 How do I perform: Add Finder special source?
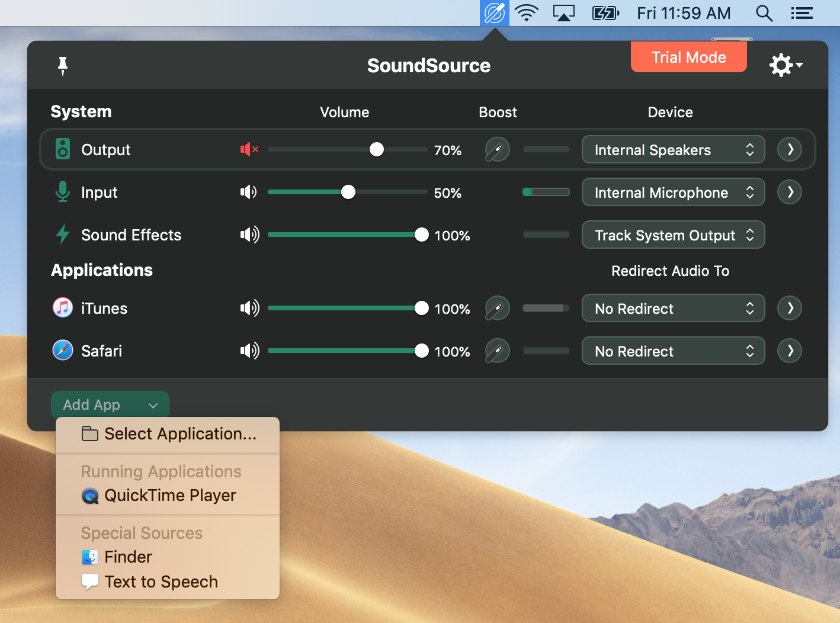coord(168,557)
